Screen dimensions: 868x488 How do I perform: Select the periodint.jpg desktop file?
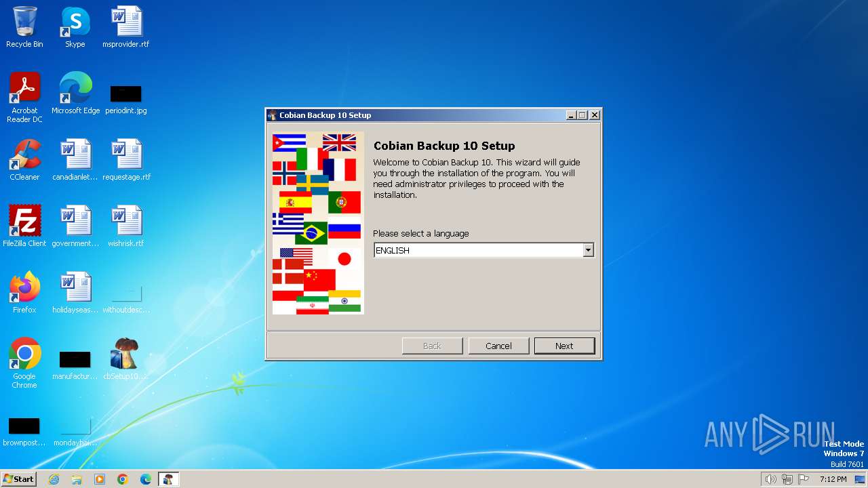tap(126, 99)
